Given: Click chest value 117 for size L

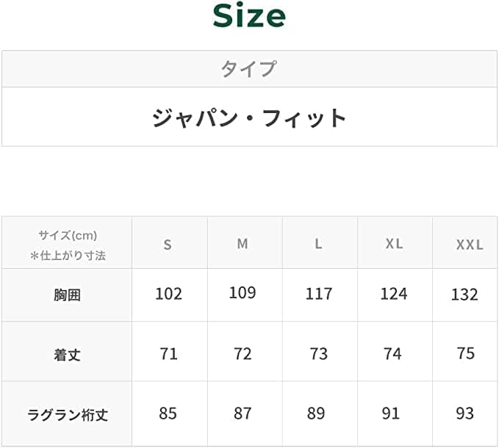Looking at the screenshot, I should pyautogui.click(x=318, y=294).
